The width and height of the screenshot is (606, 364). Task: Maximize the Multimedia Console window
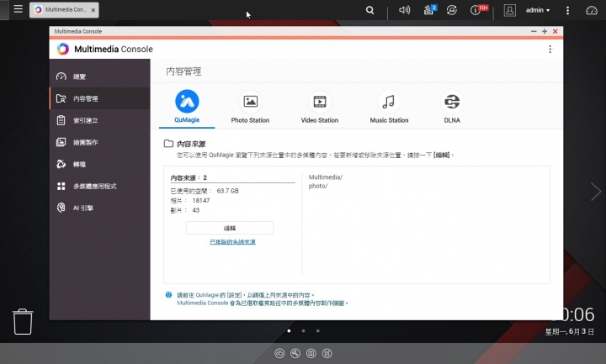pos(545,31)
